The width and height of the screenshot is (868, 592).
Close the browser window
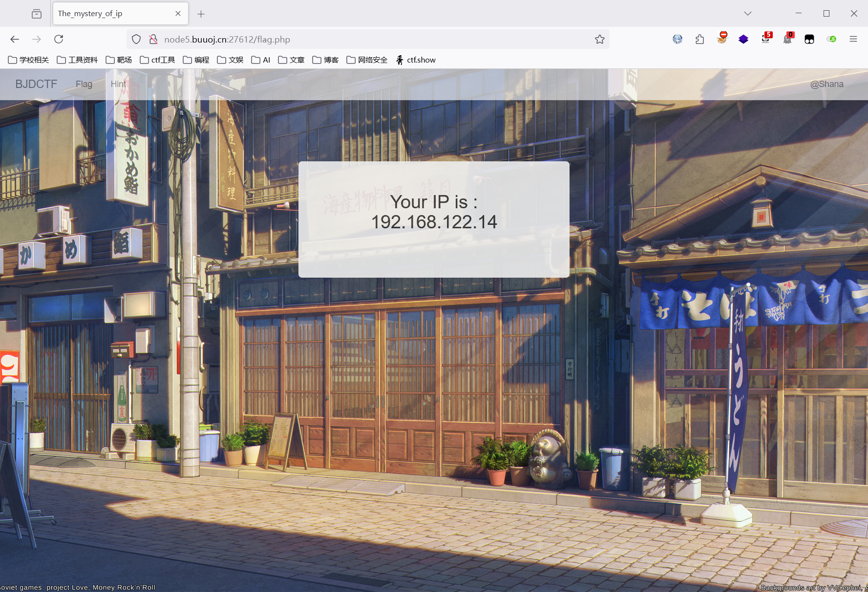click(854, 14)
